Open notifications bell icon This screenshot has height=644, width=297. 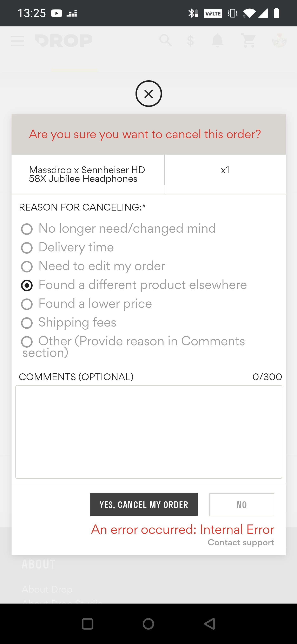tap(217, 40)
